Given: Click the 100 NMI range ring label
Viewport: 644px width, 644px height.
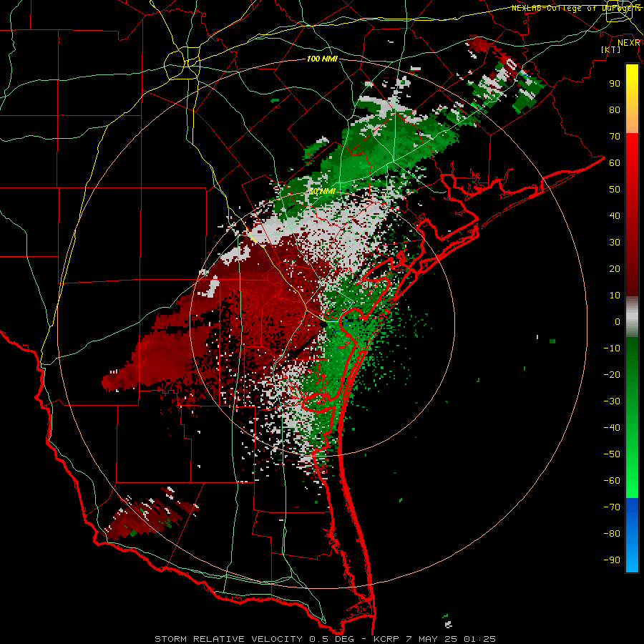Looking at the screenshot, I should [x=322, y=59].
